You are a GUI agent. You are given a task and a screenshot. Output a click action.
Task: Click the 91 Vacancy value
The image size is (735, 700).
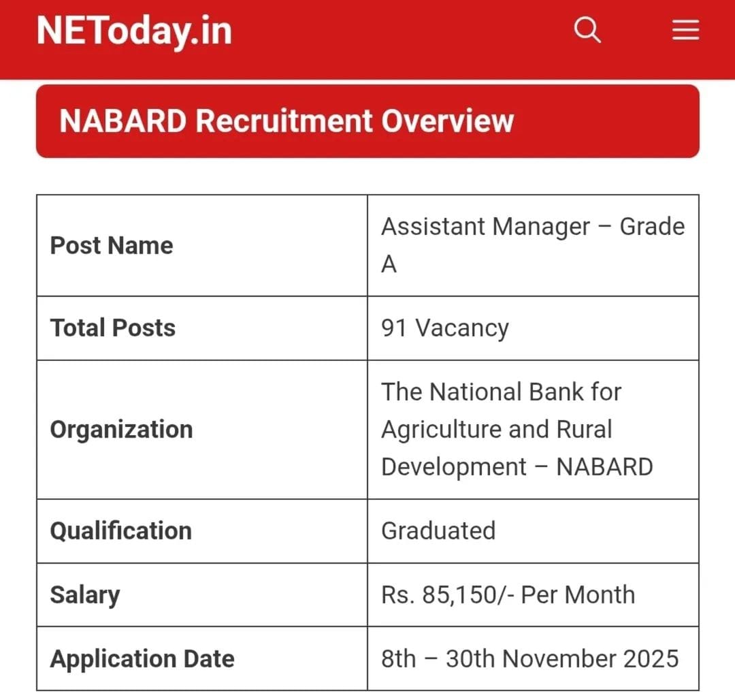(444, 328)
